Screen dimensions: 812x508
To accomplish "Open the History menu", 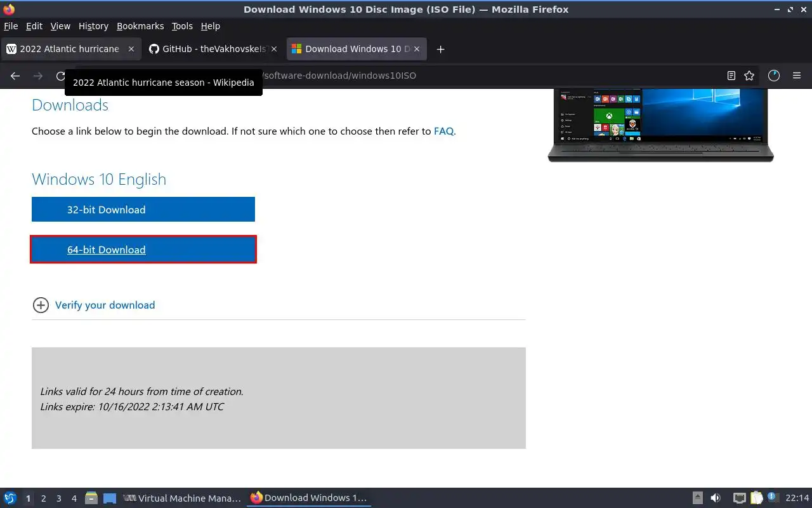I will tap(93, 26).
